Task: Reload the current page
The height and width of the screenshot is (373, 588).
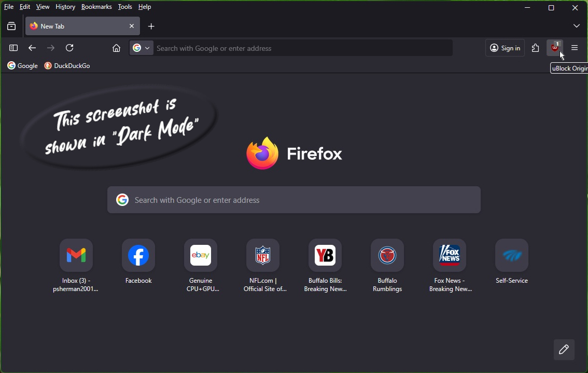Action: tap(70, 48)
